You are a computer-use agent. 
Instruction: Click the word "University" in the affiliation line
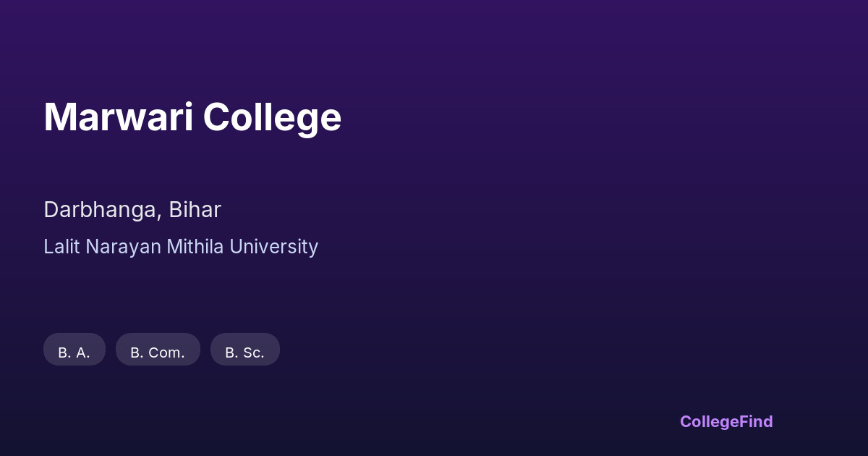point(274,247)
